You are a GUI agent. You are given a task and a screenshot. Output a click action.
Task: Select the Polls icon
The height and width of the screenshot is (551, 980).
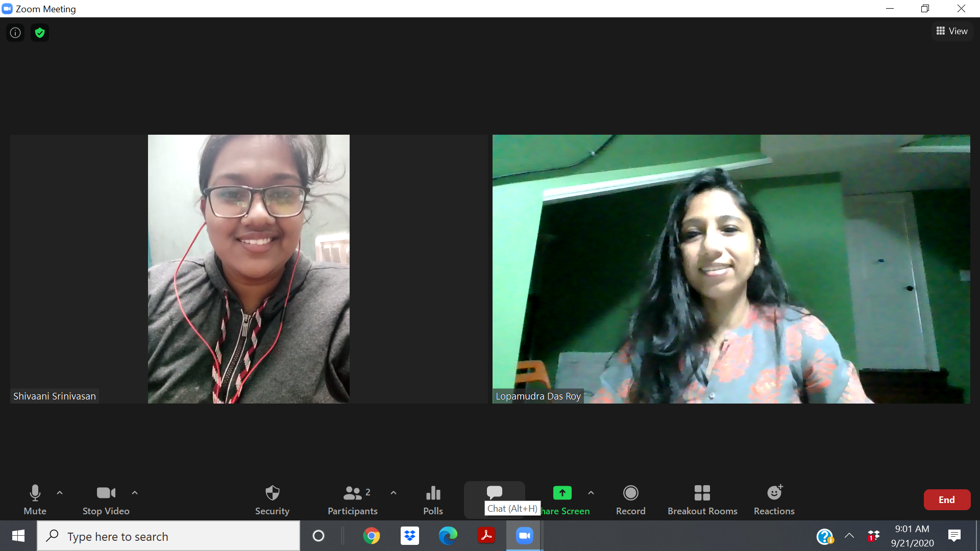click(x=432, y=492)
